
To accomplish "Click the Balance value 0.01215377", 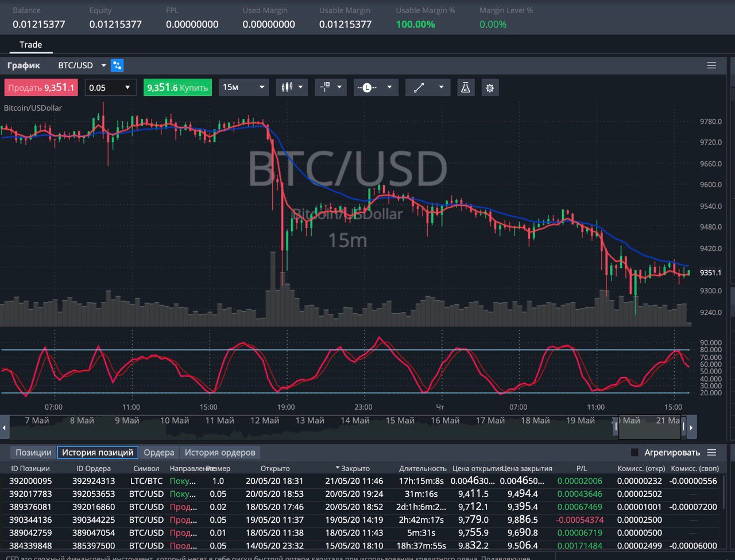I will [39, 24].
